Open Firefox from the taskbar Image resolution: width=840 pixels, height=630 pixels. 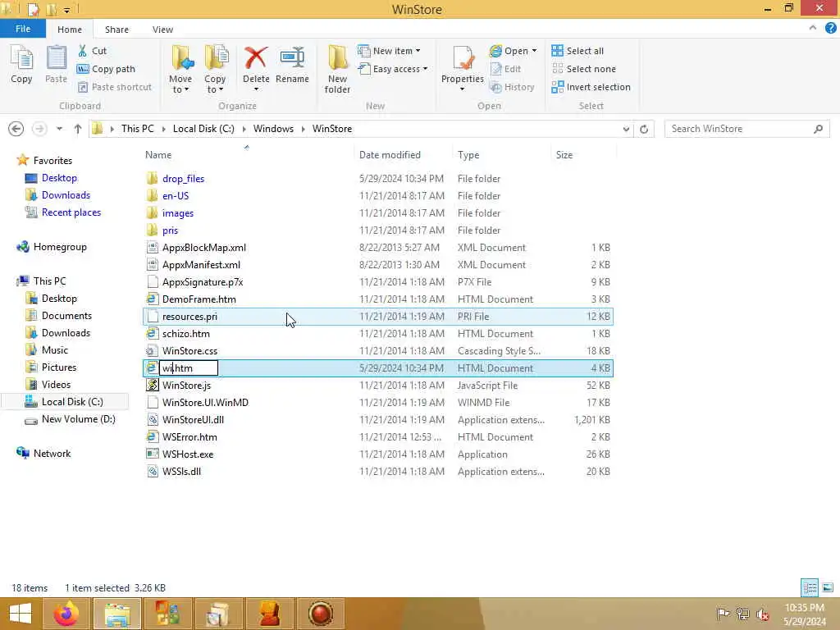coord(66,614)
